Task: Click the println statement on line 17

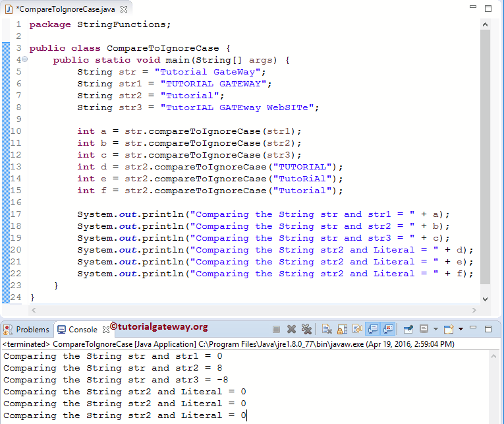Action: pyautogui.click(x=264, y=214)
